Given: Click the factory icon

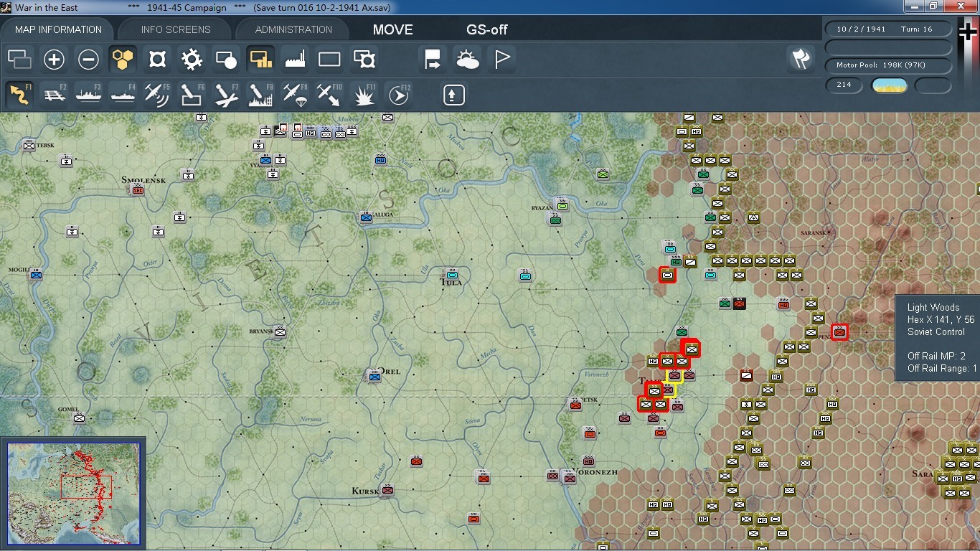Looking at the screenshot, I should click(x=295, y=60).
